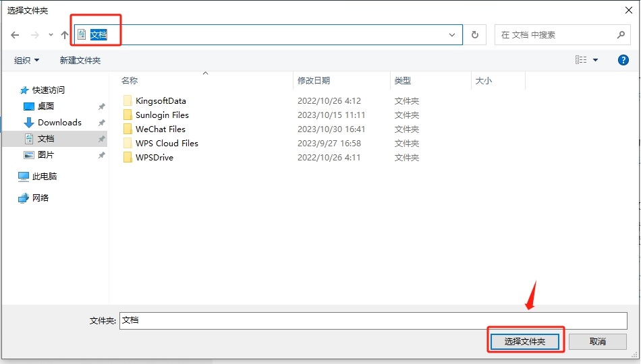The height and width of the screenshot is (364, 641).
Task: Click the pin icon beside Downloads
Action: pyautogui.click(x=101, y=123)
